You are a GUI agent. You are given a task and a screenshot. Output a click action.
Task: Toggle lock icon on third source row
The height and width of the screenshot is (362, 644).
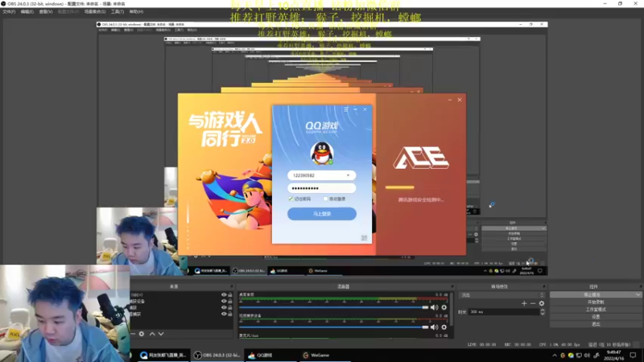[x=230, y=307]
